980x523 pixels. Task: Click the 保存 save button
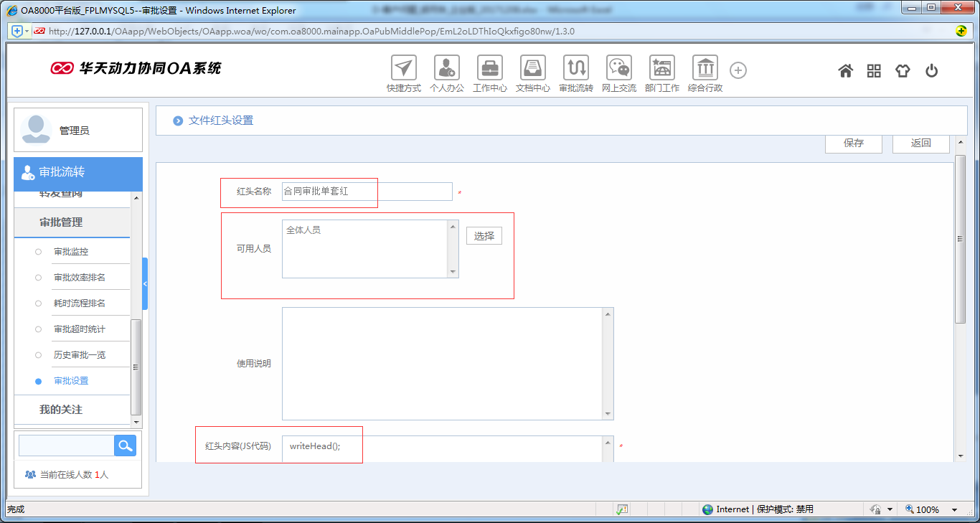tap(854, 143)
